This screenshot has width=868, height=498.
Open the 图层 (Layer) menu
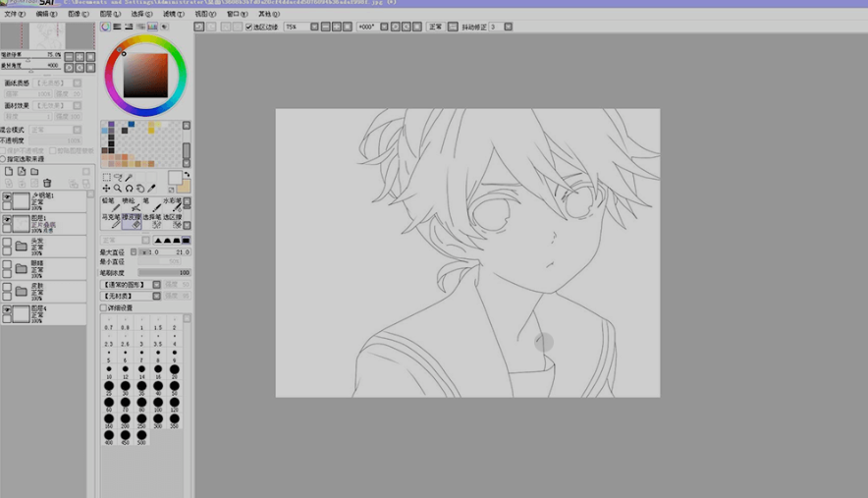[110, 14]
